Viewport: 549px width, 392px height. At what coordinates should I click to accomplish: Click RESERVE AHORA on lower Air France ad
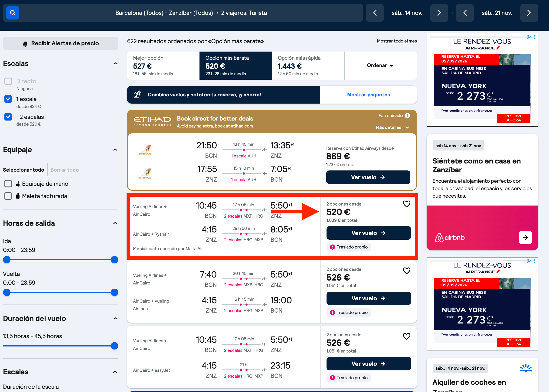[513, 342]
